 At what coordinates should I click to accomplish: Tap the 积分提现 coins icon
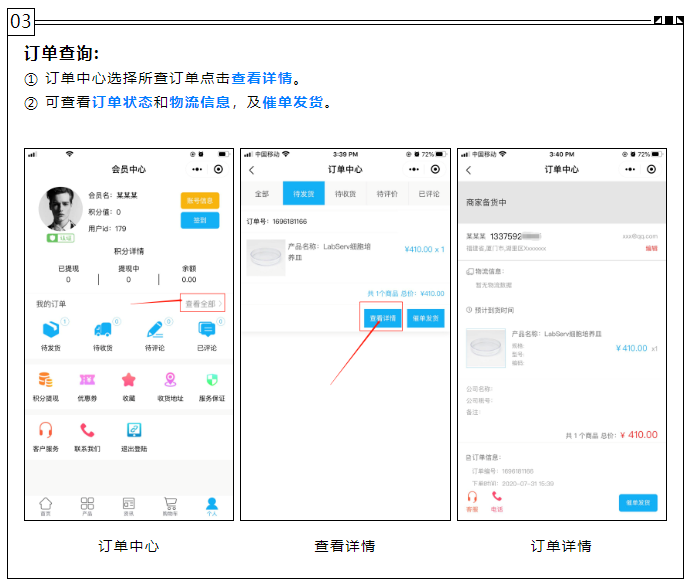(45, 380)
